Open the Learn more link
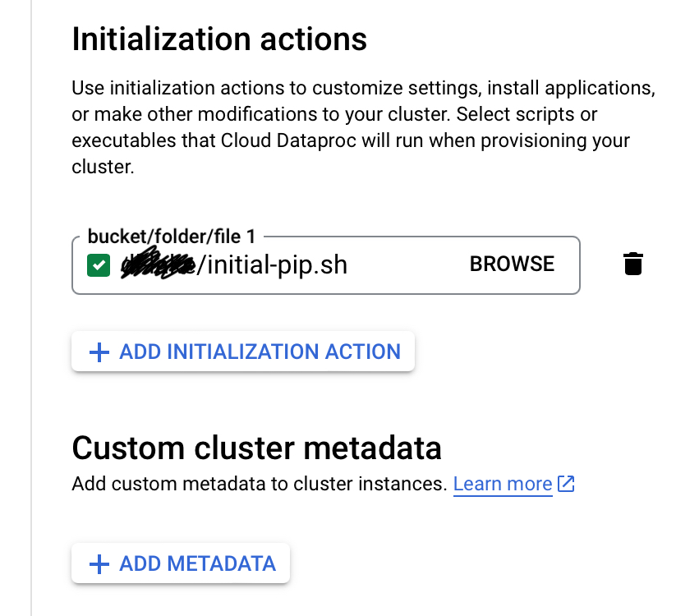Image resolution: width=699 pixels, height=616 pixels. [x=502, y=484]
